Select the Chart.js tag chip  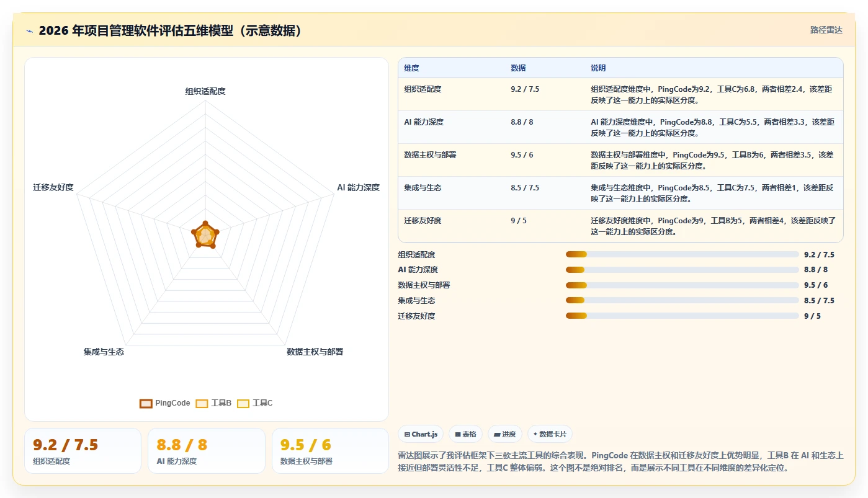click(421, 434)
